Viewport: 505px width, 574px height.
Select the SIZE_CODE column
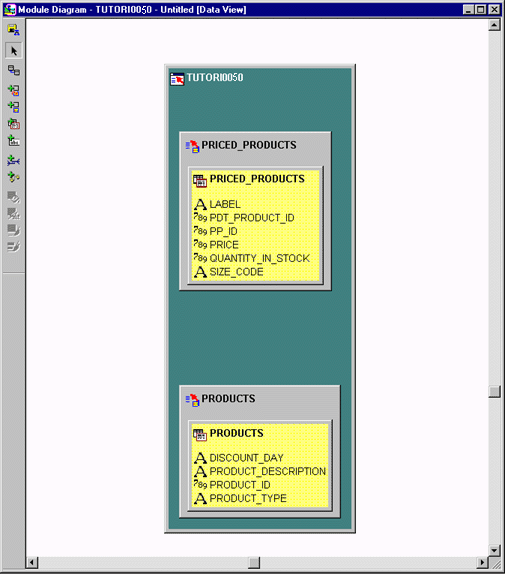click(x=236, y=272)
